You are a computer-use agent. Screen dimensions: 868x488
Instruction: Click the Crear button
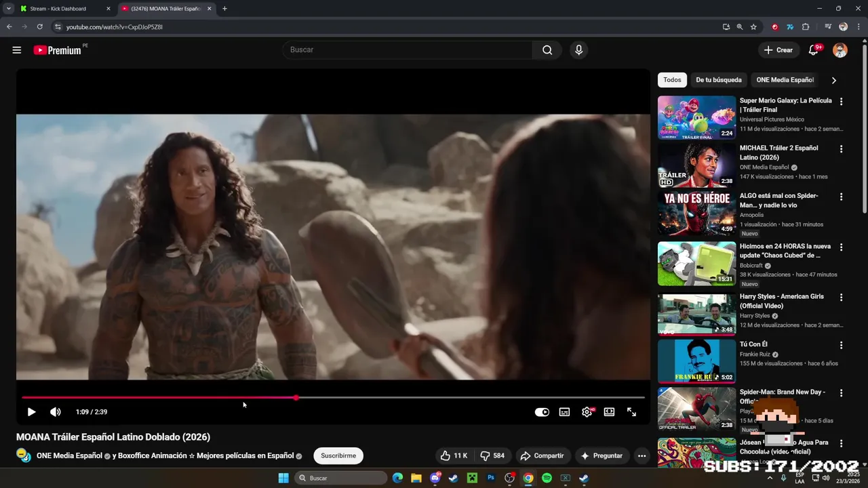[x=778, y=50]
